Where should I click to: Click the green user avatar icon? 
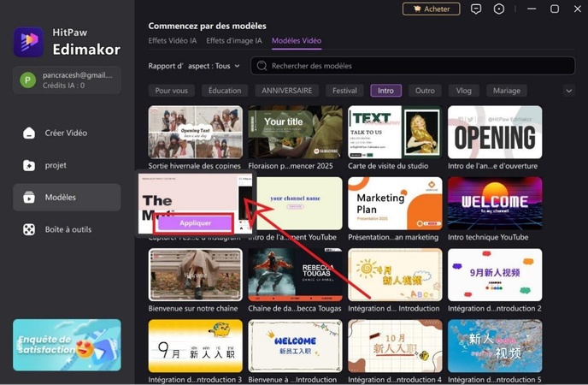coord(27,80)
